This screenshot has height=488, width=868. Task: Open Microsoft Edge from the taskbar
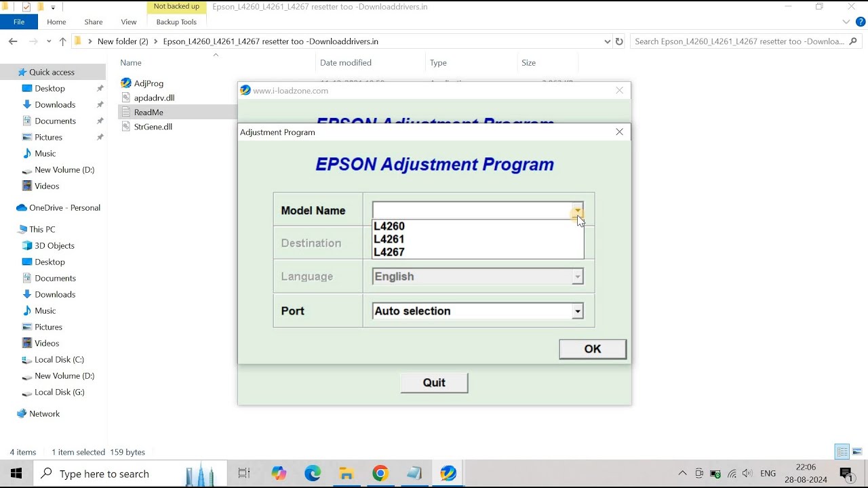click(313, 474)
